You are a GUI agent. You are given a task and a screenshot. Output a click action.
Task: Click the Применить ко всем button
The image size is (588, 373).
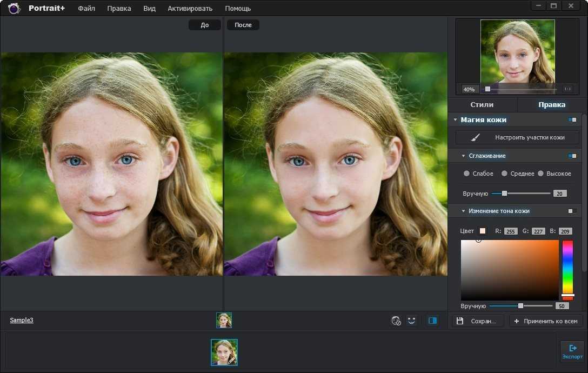pos(546,321)
